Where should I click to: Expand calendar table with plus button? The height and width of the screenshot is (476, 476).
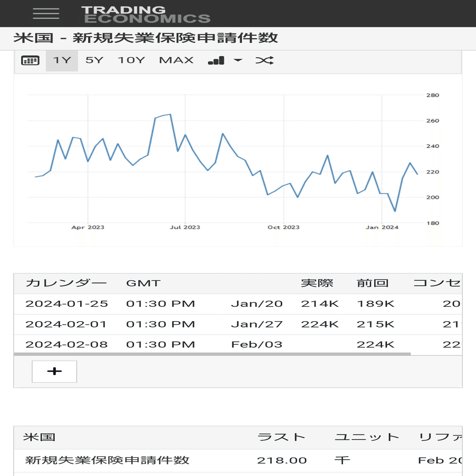click(x=54, y=371)
